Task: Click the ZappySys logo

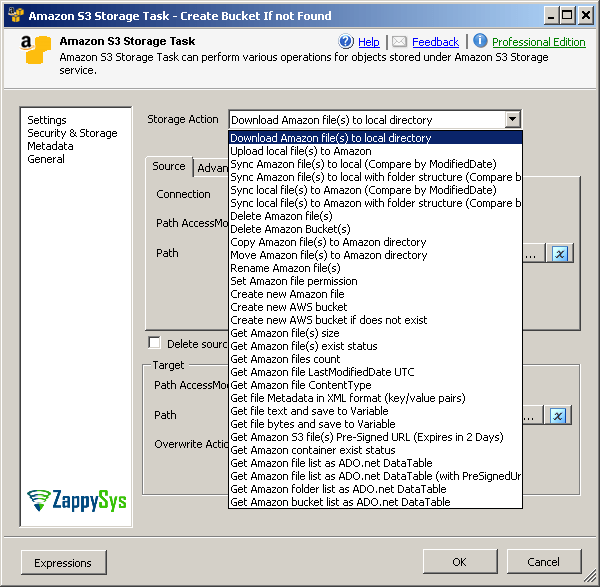Action: (x=77, y=500)
